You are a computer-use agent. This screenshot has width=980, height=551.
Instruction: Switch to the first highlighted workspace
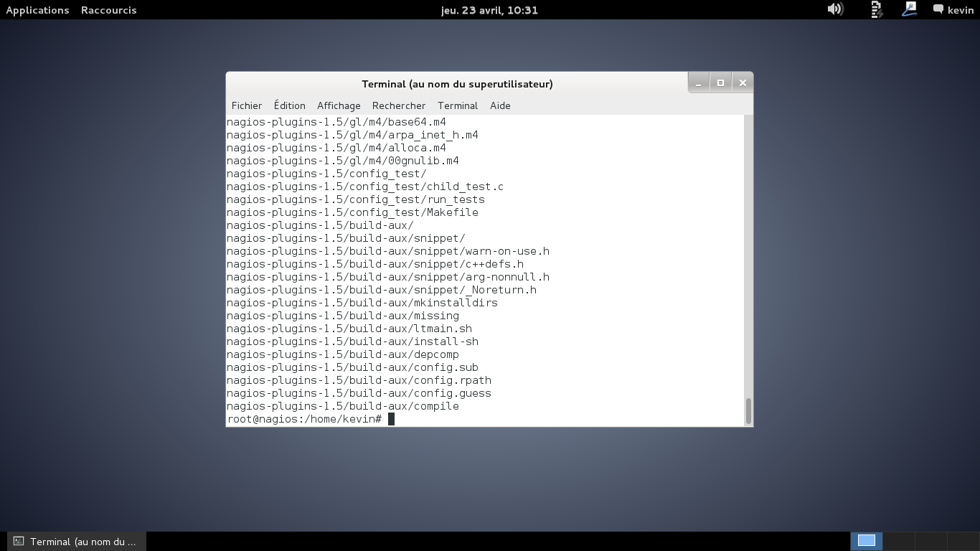coord(867,541)
